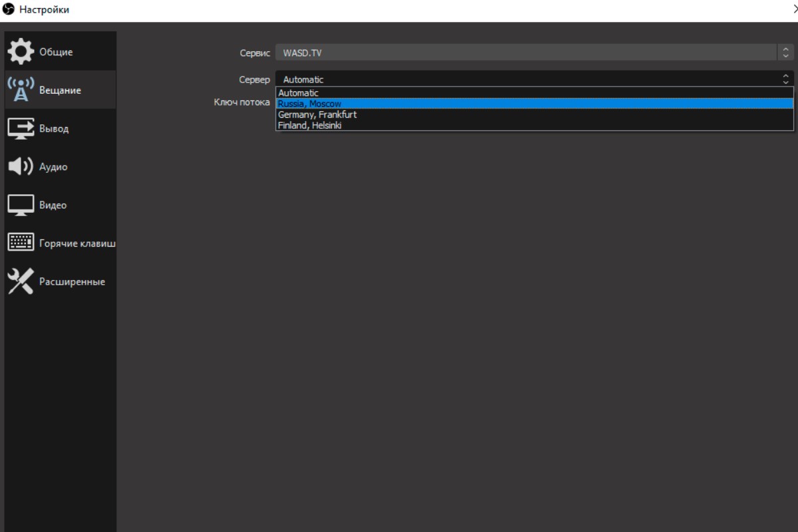Screen dimensions: 798x532
Task: Click the arrow button of Сервис dropdown
Action: tap(785, 53)
